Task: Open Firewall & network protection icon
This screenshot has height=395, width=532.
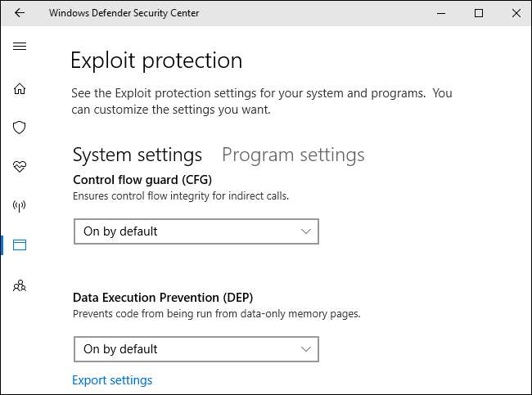Action: coord(20,205)
